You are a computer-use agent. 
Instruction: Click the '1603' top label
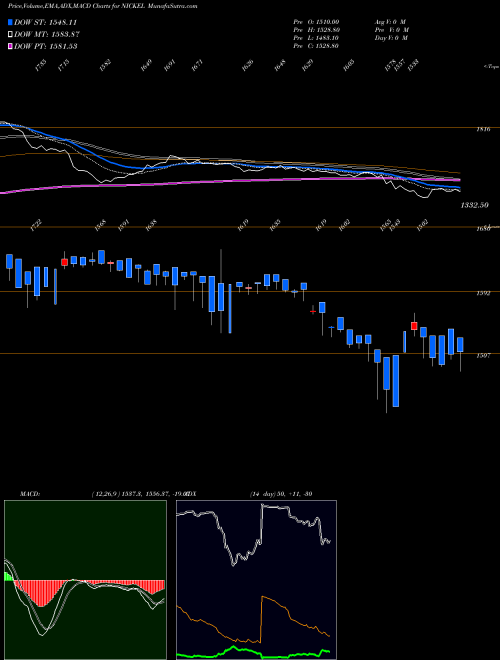(x=348, y=65)
